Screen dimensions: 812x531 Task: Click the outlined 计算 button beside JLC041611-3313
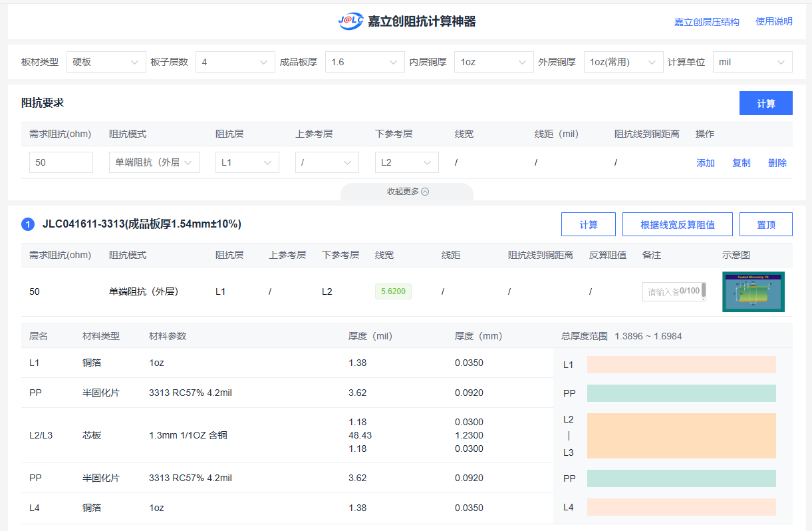tap(589, 224)
